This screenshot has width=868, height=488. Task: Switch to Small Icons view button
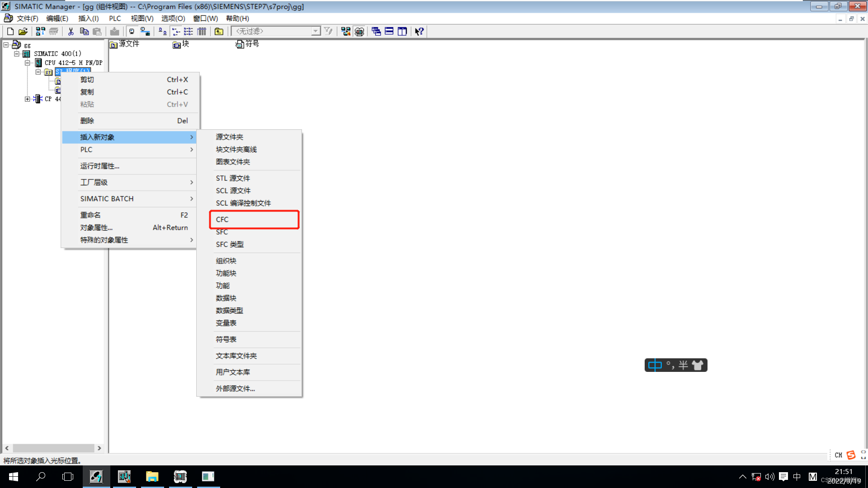176,31
